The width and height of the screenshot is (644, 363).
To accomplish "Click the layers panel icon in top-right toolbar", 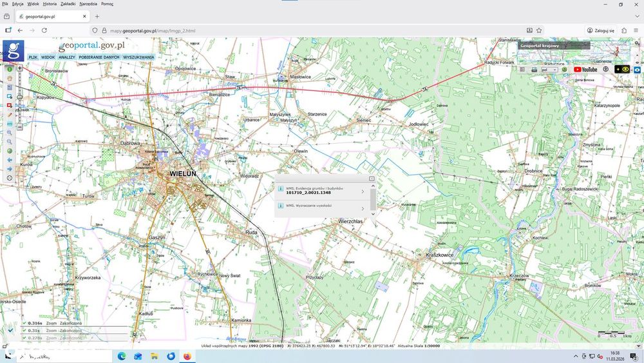I will (x=522, y=70).
